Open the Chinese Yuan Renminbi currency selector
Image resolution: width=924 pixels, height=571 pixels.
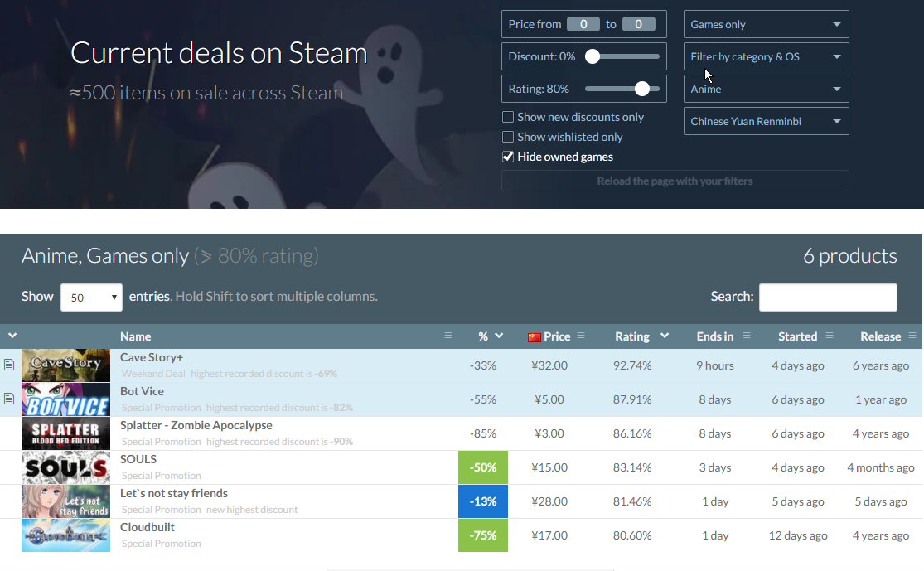[766, 121]
